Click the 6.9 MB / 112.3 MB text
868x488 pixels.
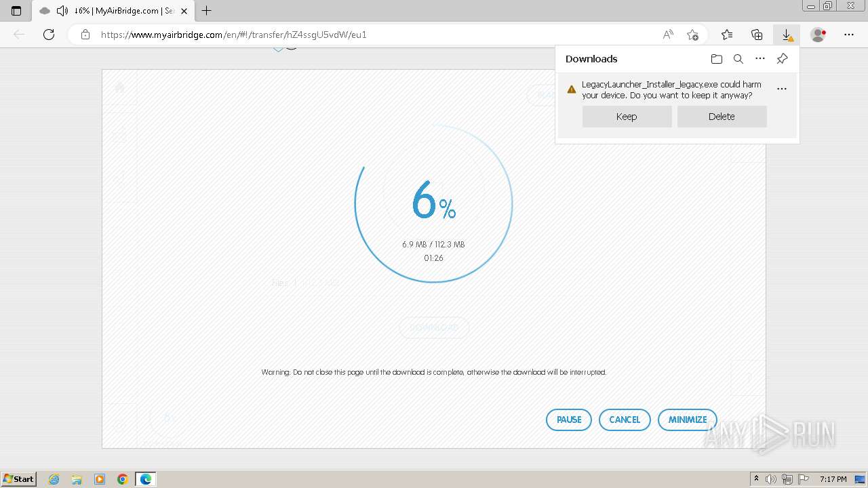coord(433,245)
